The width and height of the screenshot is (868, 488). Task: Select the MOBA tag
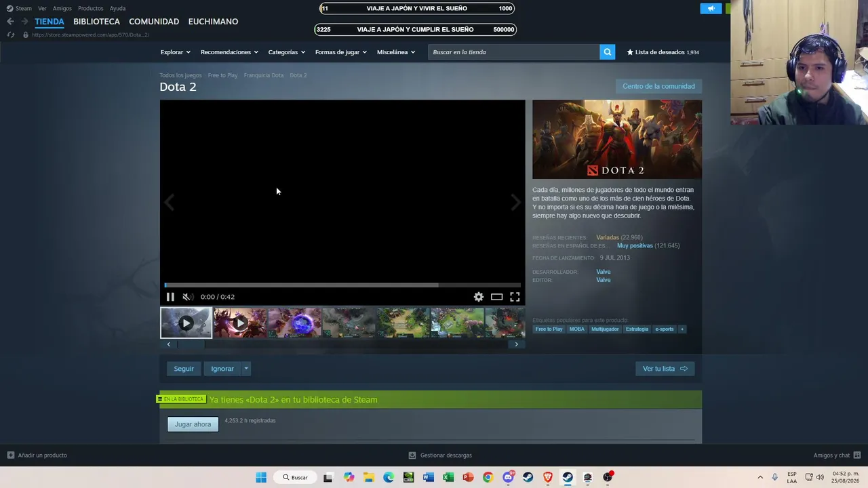click(x=576, y=329)
